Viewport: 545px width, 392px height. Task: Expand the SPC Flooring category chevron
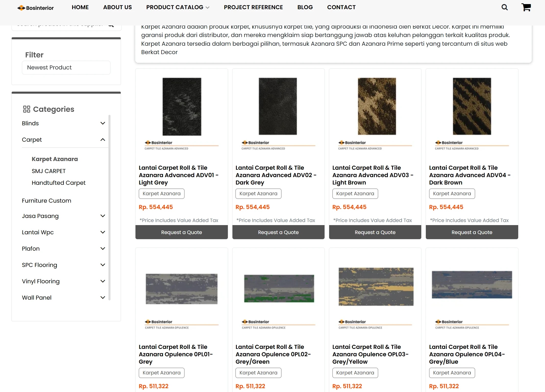(103, 265)
